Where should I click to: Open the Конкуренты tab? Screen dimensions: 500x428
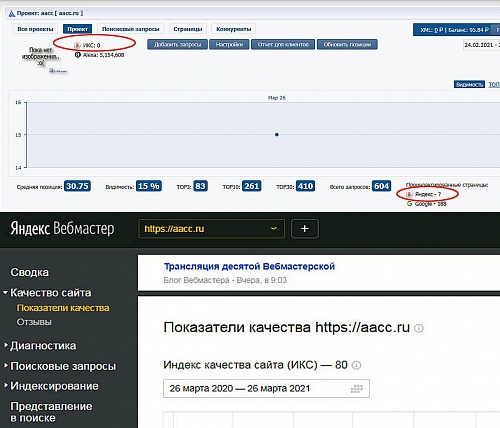coord(234,29)
